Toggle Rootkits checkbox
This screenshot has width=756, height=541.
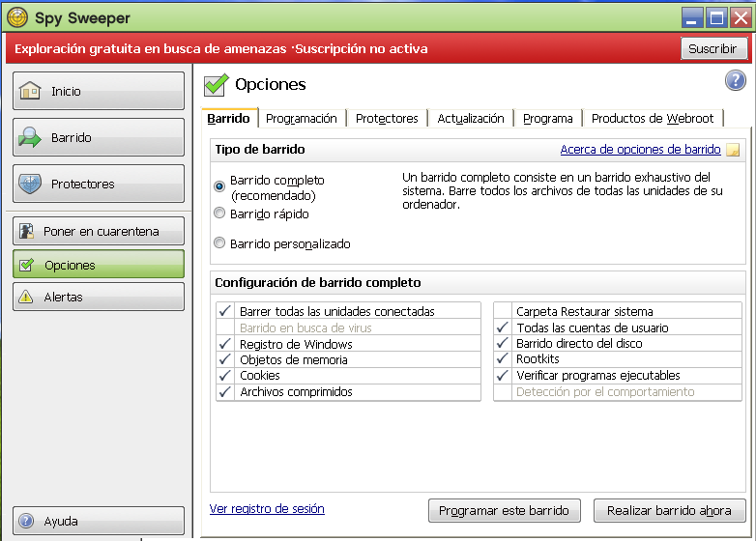tap(503, 359)
